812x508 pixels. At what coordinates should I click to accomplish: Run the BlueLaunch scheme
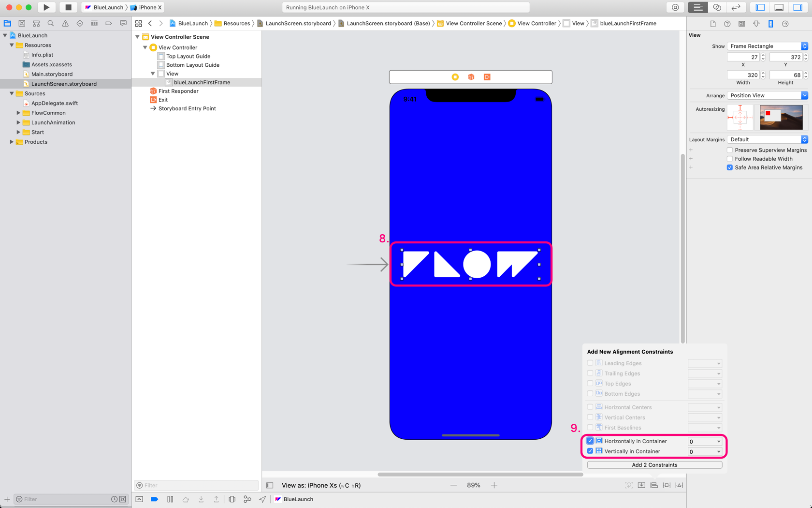46,7
